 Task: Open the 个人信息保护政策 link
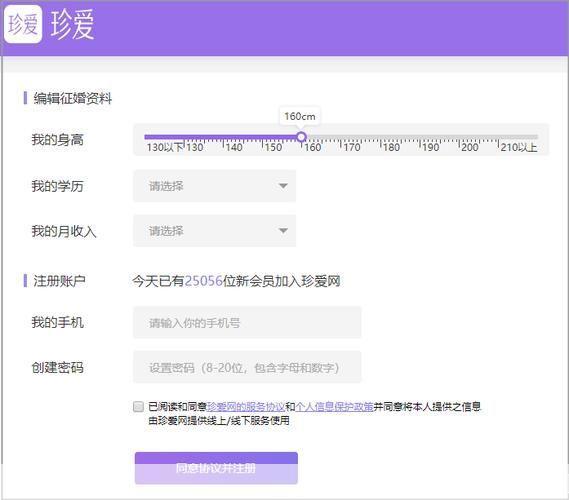tap(334, 407)
